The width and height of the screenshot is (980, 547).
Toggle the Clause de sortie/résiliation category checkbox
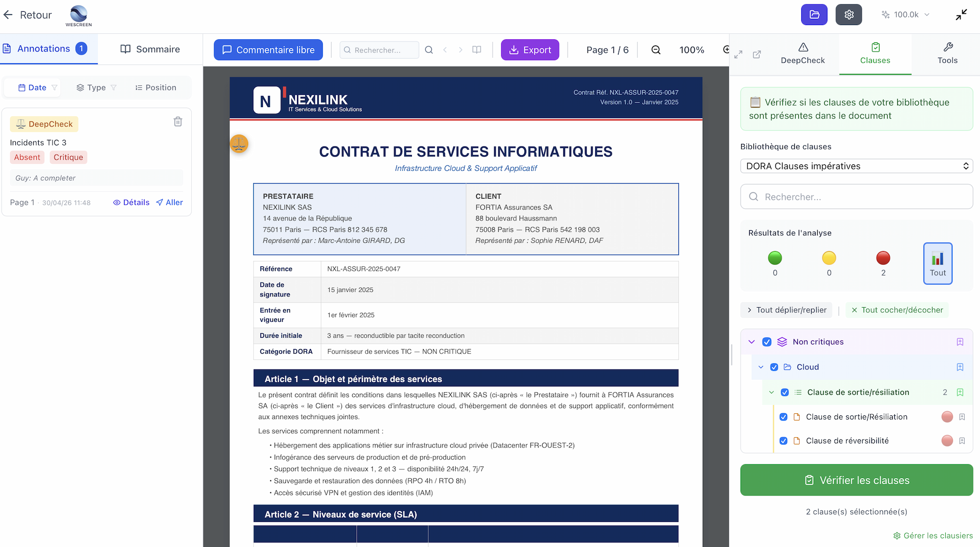(785, 392)
